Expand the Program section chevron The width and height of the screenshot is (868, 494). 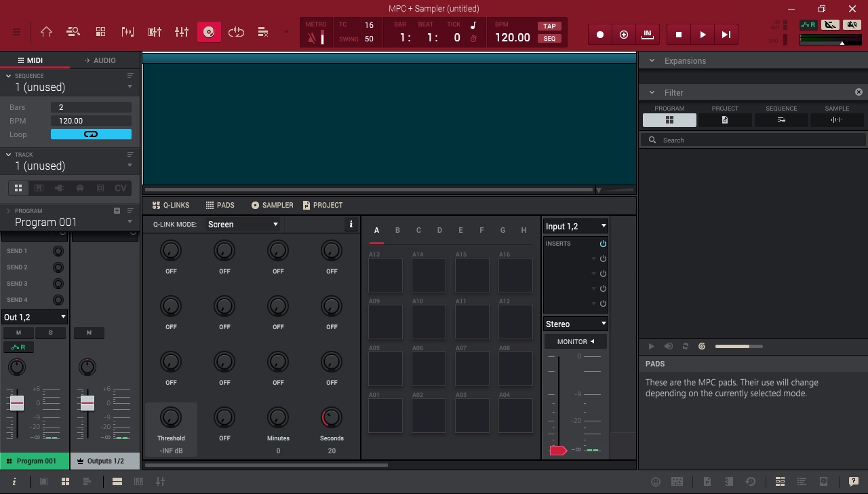tap(9, 211)
